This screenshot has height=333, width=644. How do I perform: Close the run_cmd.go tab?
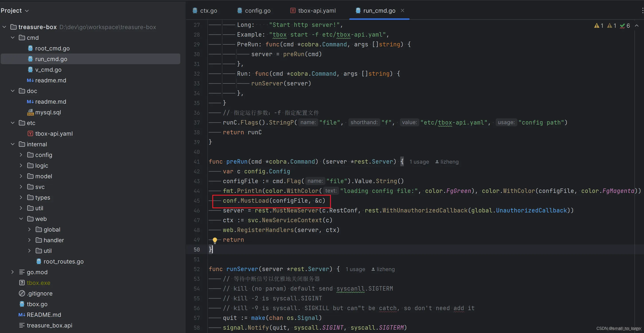(402, 10)
